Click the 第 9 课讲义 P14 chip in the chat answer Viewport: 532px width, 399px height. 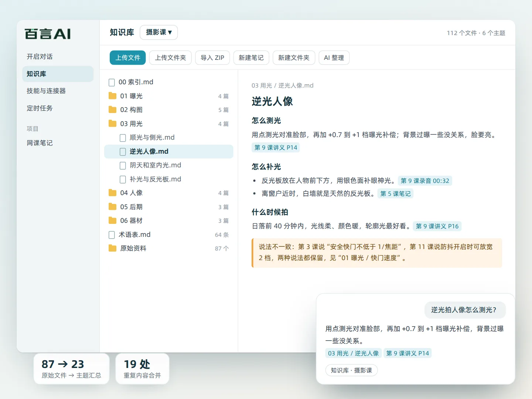[x=407, y=353]
